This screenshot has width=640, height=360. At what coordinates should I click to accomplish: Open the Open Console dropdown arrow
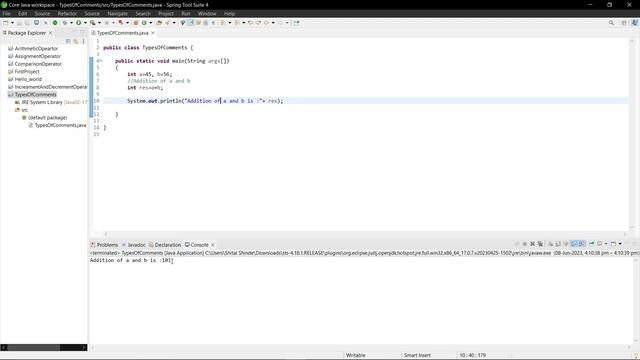click(620, 244)
